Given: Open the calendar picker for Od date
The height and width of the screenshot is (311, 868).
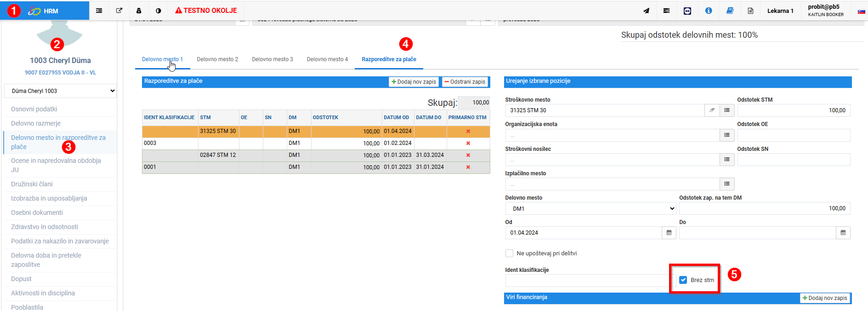Looking at the screenshot, I should (669, 233).
